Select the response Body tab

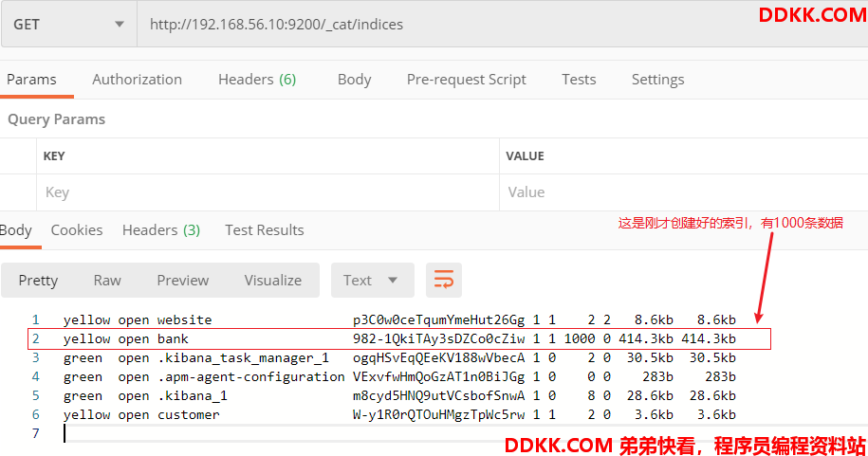(16, 230)
